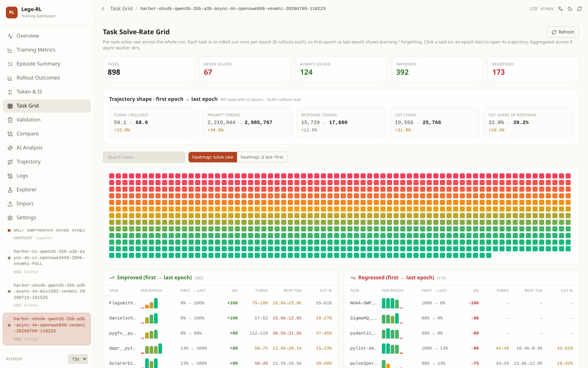Open the danielsch task row
Viewport: 588px width, 368px height.
point(220,318)
